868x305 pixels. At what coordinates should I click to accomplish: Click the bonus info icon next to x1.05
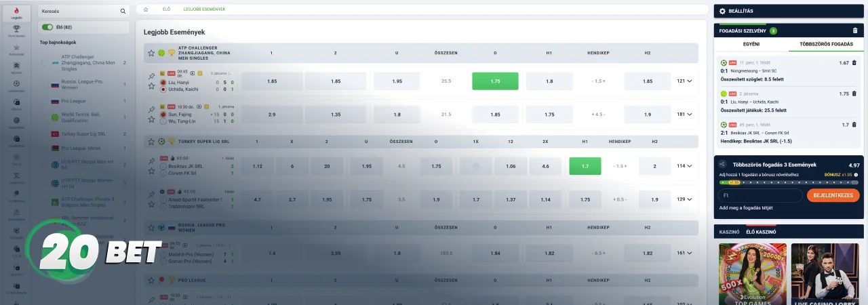(x=856, y=175)
